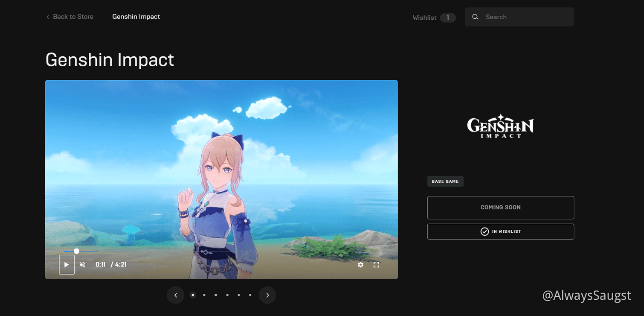This screenshot has height=316, width=644.
Task: Enter fullscreen mode on the trailer
Action: pyautogui.click(x=376, y=265)
